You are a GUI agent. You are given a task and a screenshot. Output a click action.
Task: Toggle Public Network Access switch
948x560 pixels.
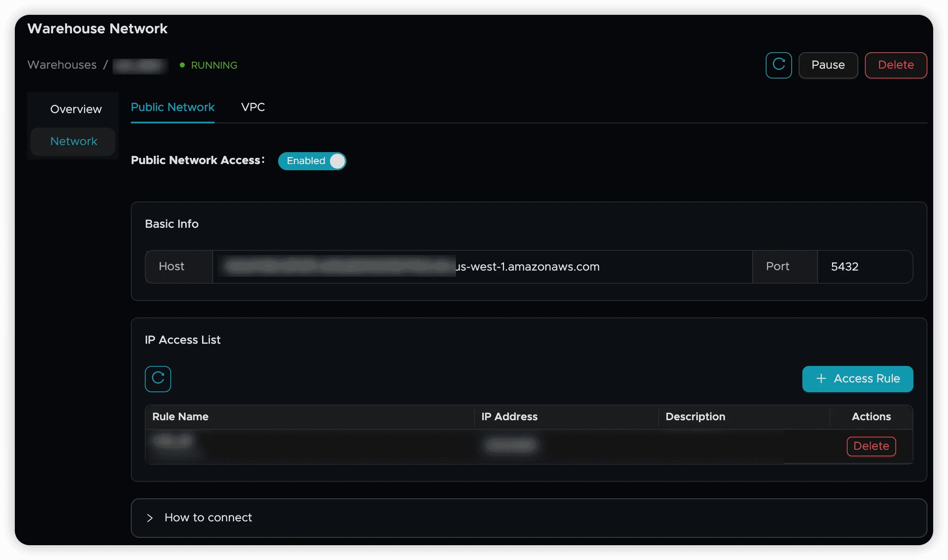[312, 161]
